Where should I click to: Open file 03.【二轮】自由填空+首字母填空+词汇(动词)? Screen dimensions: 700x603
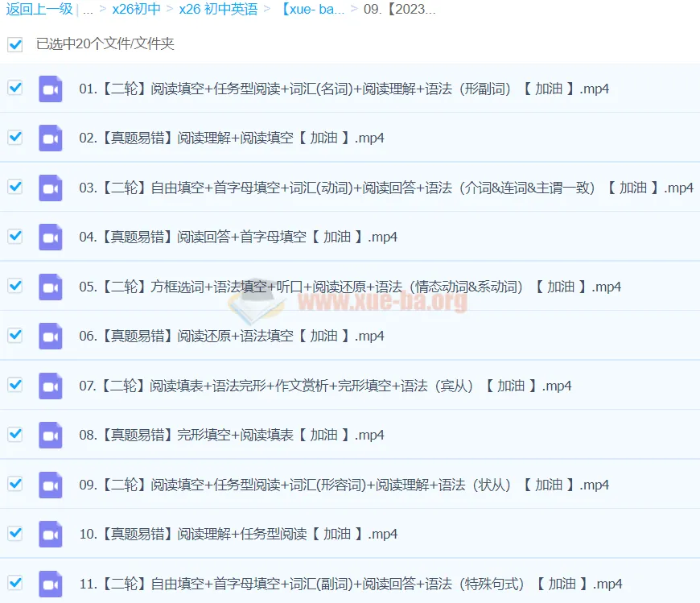point(386,188)
